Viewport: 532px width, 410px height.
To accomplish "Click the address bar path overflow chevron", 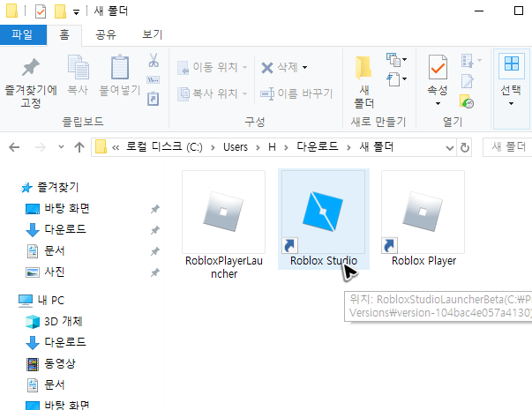I will click(116, 147).
